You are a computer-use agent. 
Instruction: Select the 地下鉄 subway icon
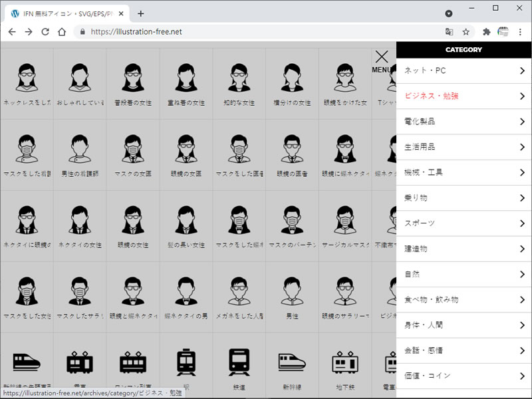click(345, 362)
